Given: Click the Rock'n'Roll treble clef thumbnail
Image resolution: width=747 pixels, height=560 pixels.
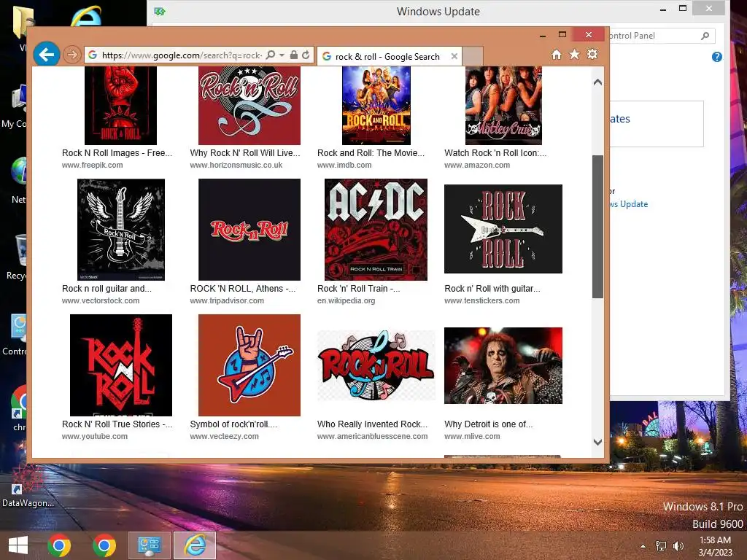Looking at the screenshot, I should [249, 105].
